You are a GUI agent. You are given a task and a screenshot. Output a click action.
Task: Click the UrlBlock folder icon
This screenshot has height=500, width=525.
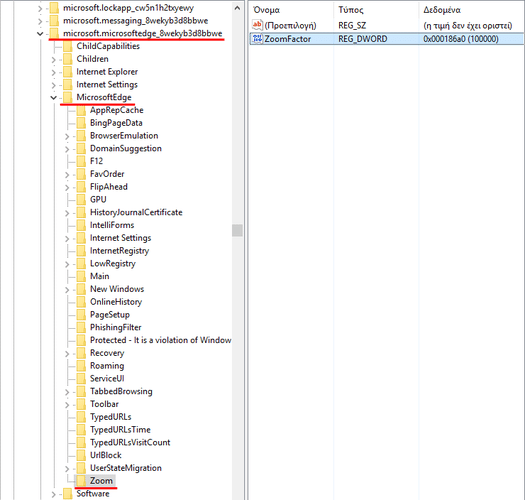[81, 455]
